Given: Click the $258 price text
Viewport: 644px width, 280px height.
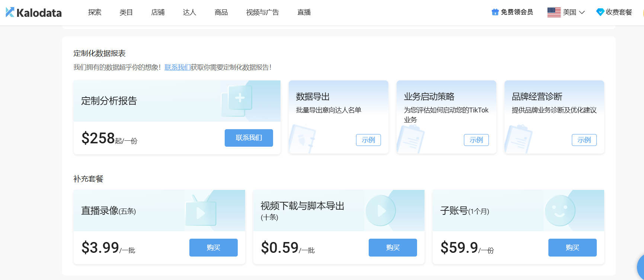Looking at the screenshot, I should pos(98,138).
